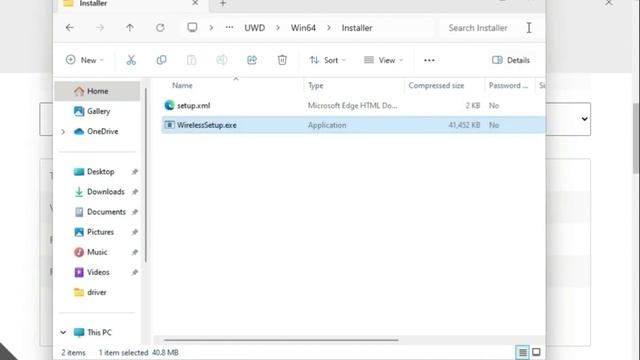
Task: Sort by the Type column header
Action: [x=316, y=85]
